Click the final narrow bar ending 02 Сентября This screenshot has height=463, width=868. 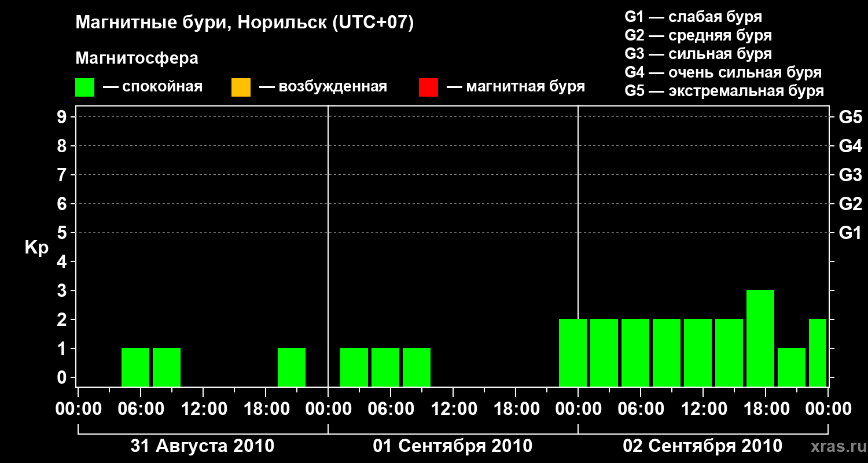(818, 352)
